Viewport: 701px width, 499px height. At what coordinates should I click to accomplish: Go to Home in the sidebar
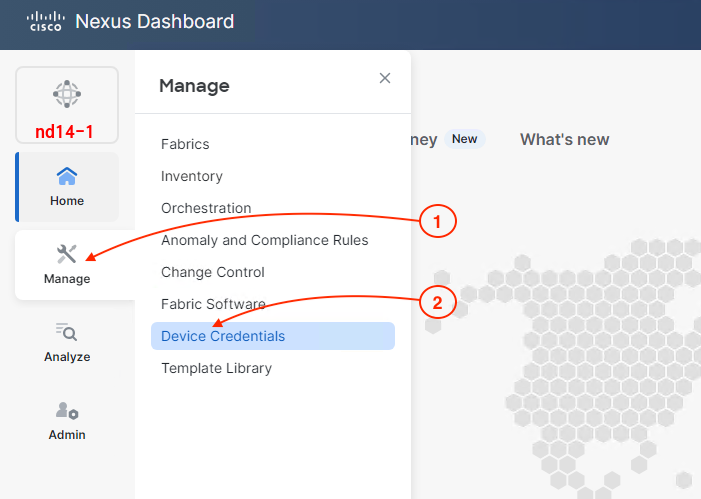tap(67, 187)
